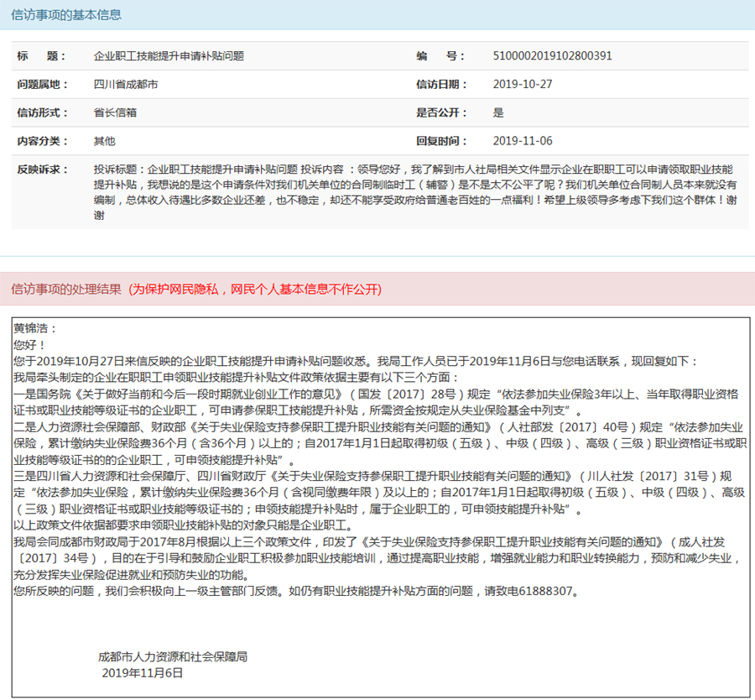755x700 pixels.
Task: Select the case number '510000201910280​0391'
Action: (x=552, y=56)
